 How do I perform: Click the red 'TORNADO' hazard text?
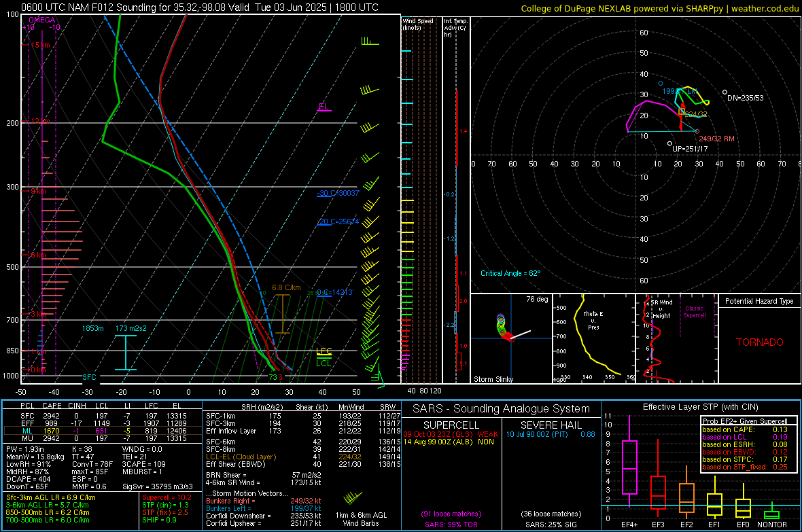tap(760, 342)
